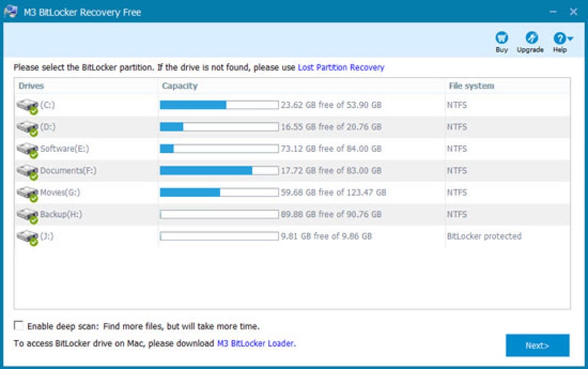Click the 'Backup(H:)' drive label
The image size is (588, 369).
61,214
